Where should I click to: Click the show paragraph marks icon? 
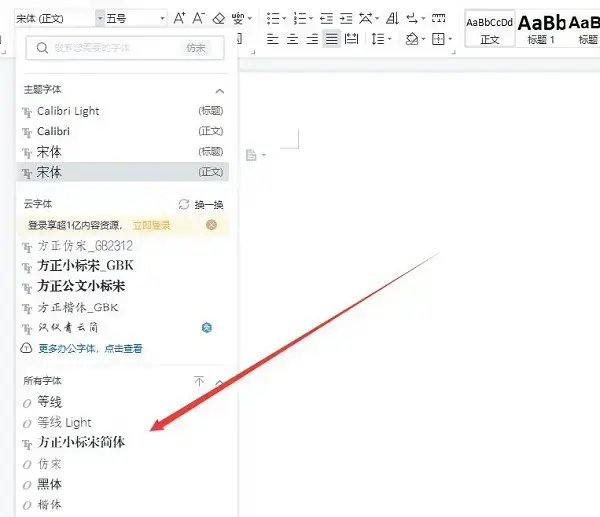click(x=412, y=18)
